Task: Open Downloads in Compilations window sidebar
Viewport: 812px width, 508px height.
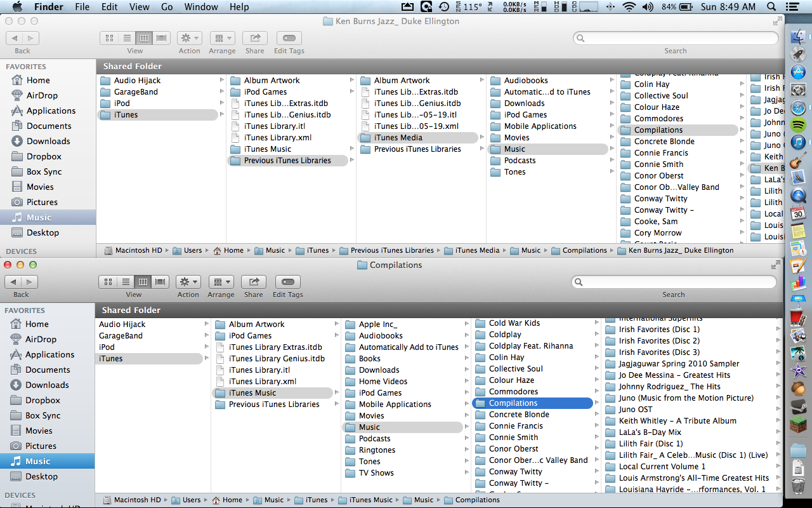Action: (x=48, y=385)
